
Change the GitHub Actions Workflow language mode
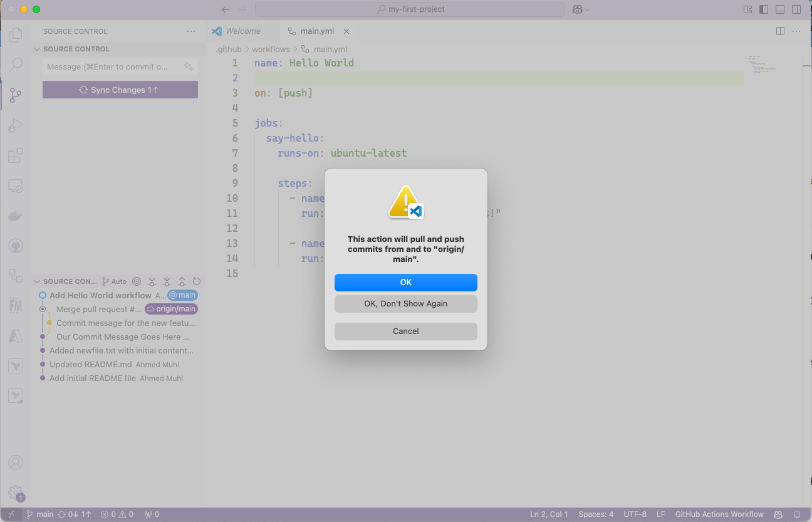[x=719, y=514]
